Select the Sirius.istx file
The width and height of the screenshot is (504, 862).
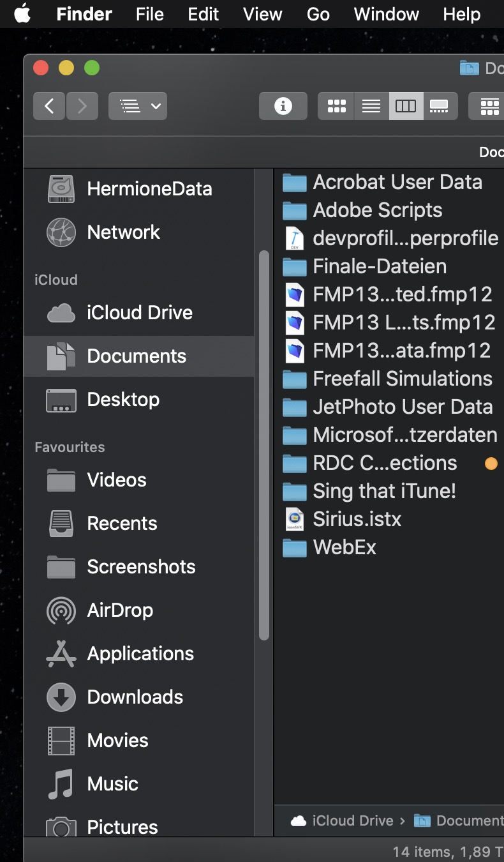click(357, 519)
